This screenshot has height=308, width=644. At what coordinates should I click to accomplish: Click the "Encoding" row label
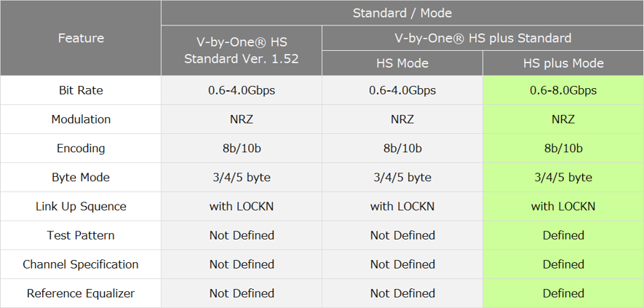tap(81, 149)
